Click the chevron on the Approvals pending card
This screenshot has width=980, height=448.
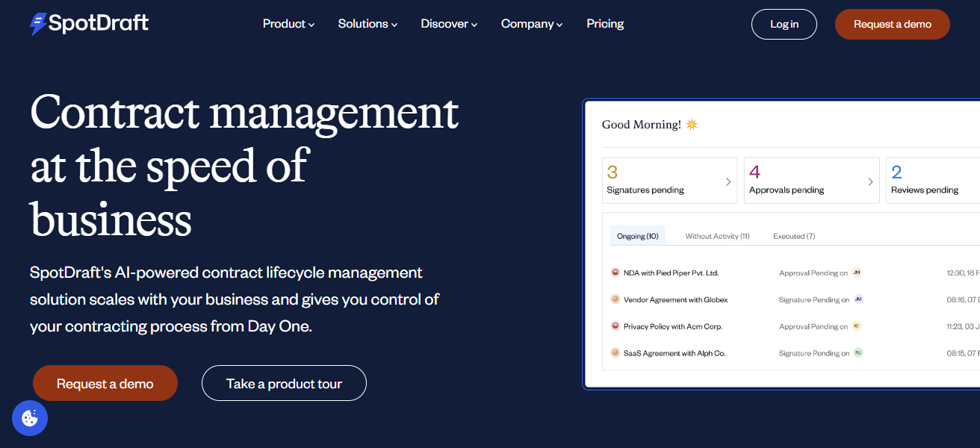click(x=870, y=181)
